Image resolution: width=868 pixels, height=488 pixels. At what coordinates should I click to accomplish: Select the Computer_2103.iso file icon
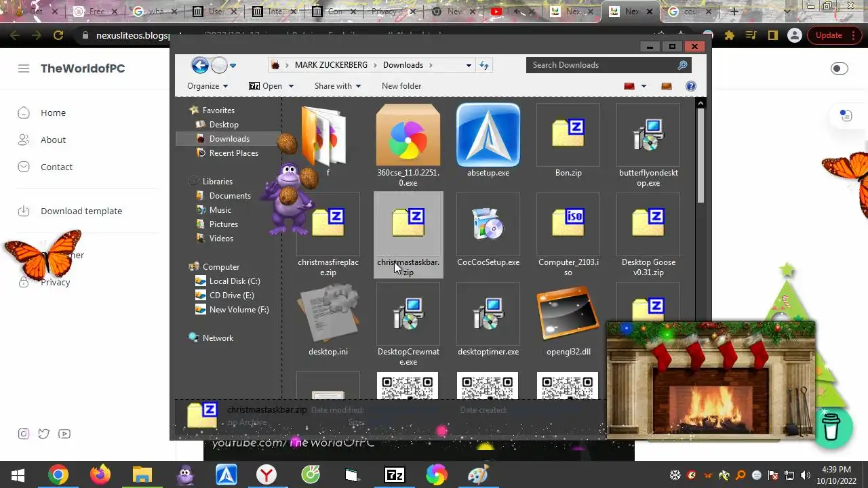[x=568, y=224]
